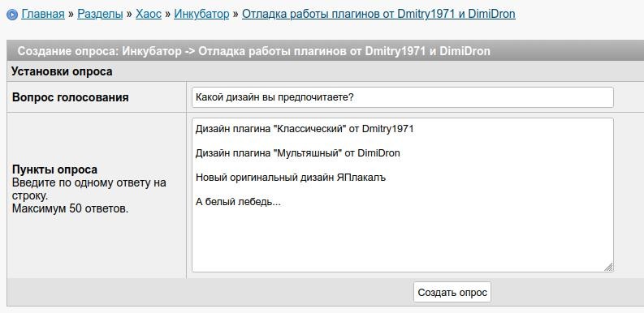This screenshot has height=313, width=644.
Task: Open the Главная breadcrumb link
Action: [x=43, y=15]
